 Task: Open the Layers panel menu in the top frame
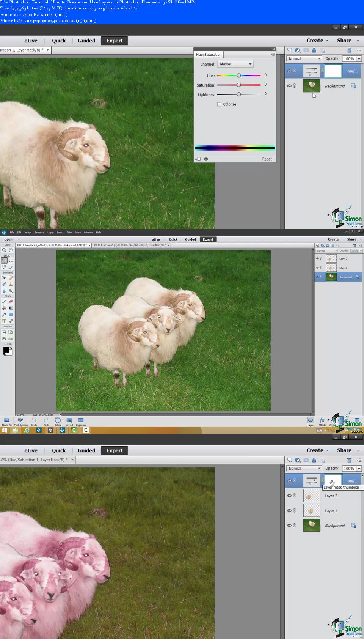(x=359, y=50)
